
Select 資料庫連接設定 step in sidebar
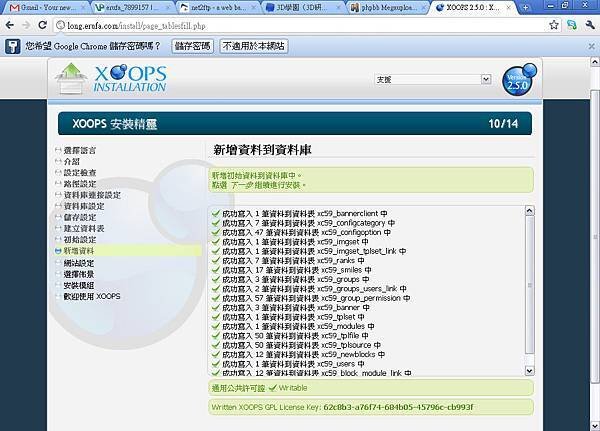pos(92,195)
